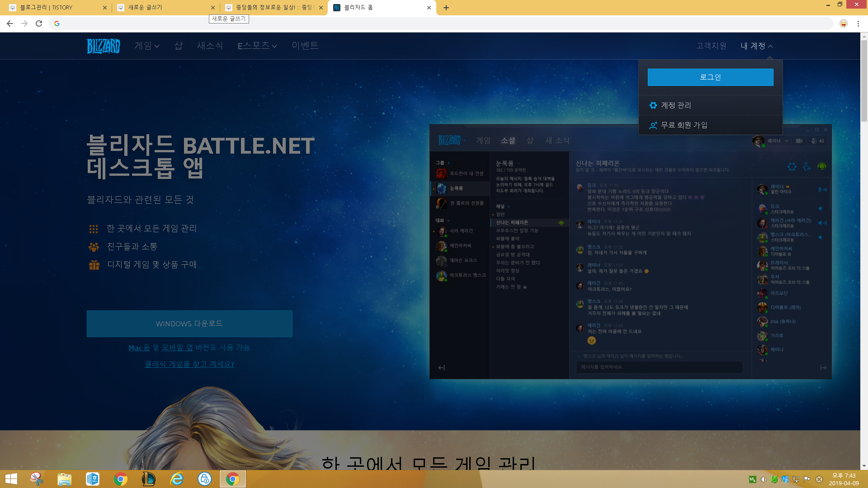Screen dimensions: 868x488
Task: Open the blue Korean-character app on the taskbar
Action: click(x=93, y=479)
